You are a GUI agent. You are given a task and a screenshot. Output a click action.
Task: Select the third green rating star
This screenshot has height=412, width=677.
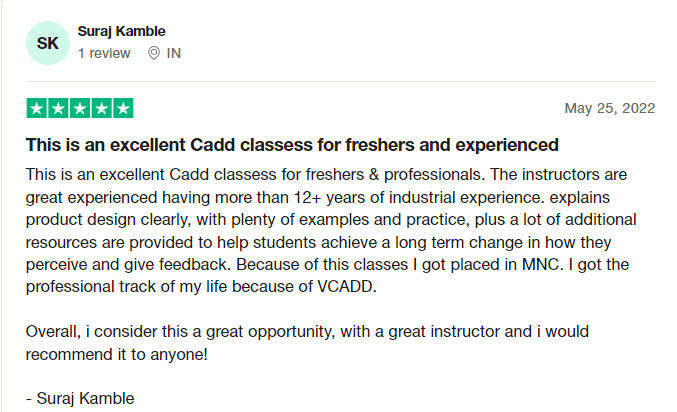click(79, 108)
